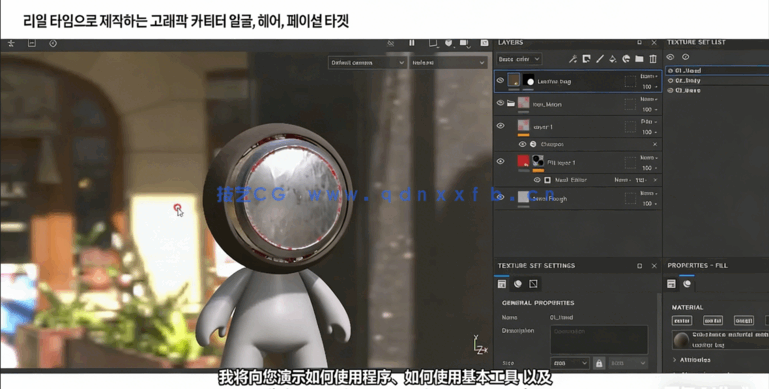Click the lock icon between the Size fields
Screen dimensions: 769x389
pyautogui.click(x=598, y=363)
